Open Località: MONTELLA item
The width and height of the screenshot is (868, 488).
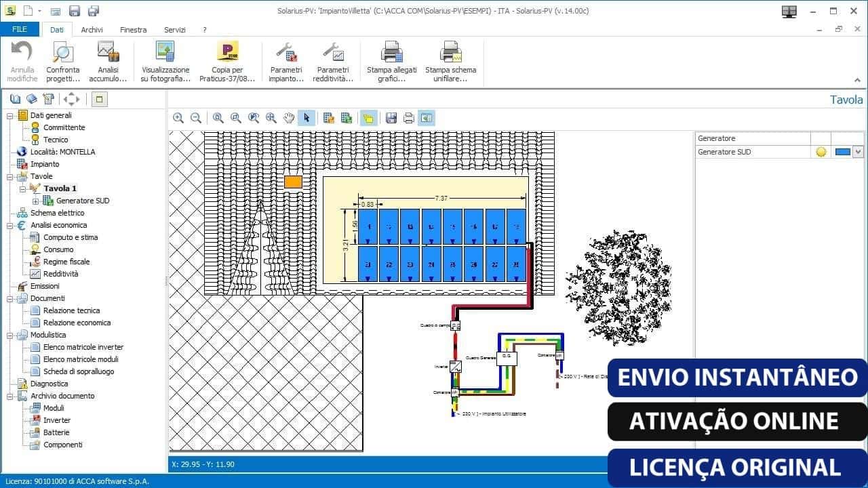click(62, 152)
